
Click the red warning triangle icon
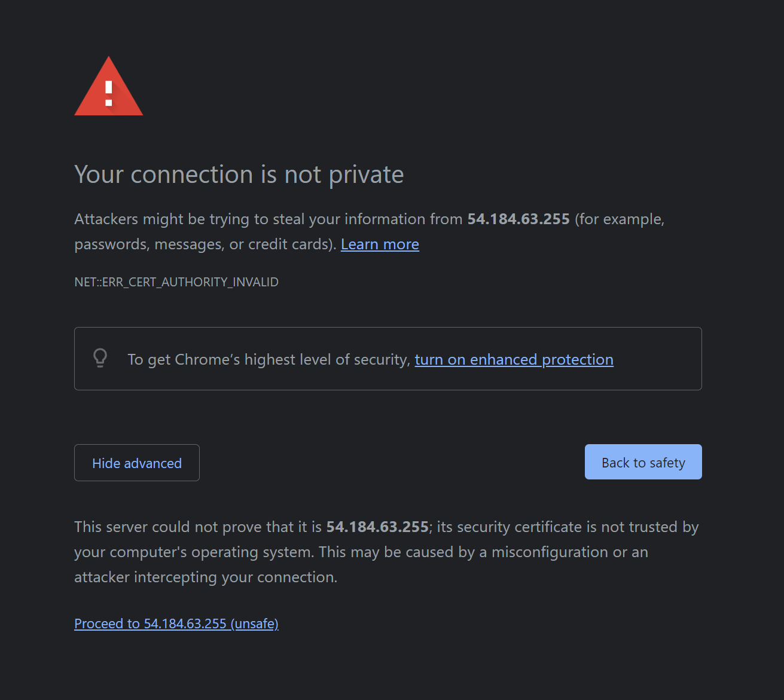(108, 87)
